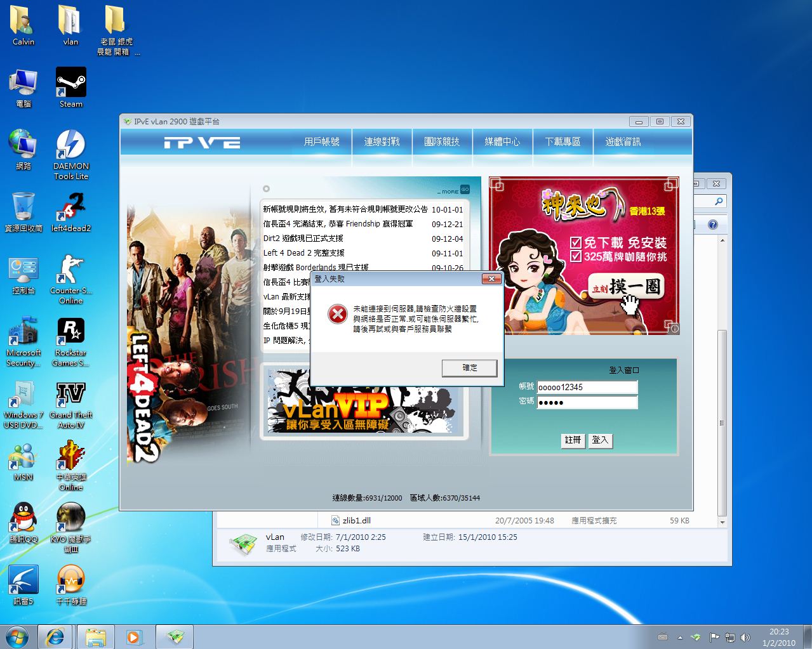This screenshot has width=812, height=649.
Task: Open Counter-Strike Online desktop icon
Action: [70, 270]
